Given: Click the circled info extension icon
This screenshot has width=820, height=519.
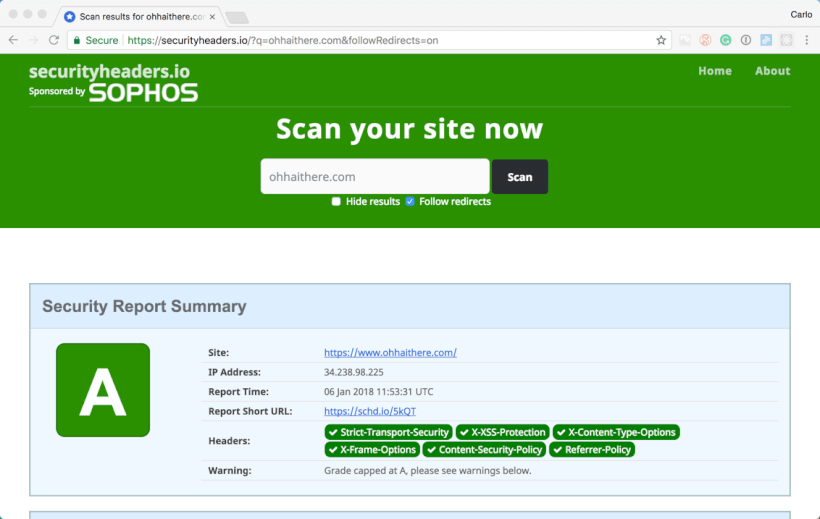Looking at the screenshot, I should 746,40.
